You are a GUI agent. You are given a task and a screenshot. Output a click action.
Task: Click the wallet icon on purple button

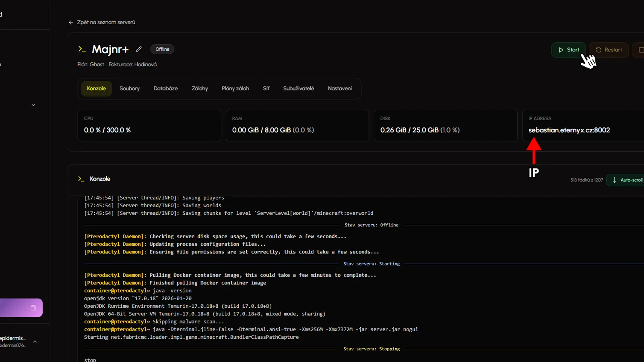point(33,308)
